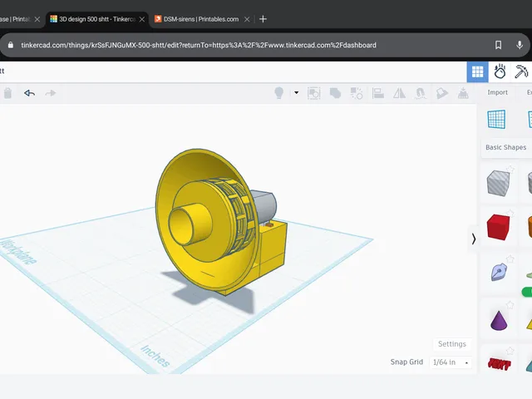This screenshot has height=399, width=532.
Task: Favorite the red Box with its star
Action: (x=510, y=213)
